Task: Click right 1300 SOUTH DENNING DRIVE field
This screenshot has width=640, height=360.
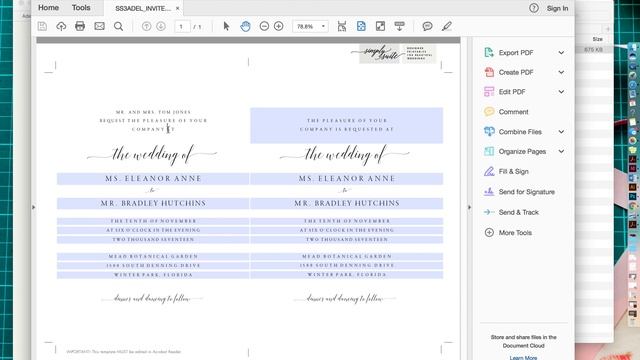Action: (x=347, y=265)
